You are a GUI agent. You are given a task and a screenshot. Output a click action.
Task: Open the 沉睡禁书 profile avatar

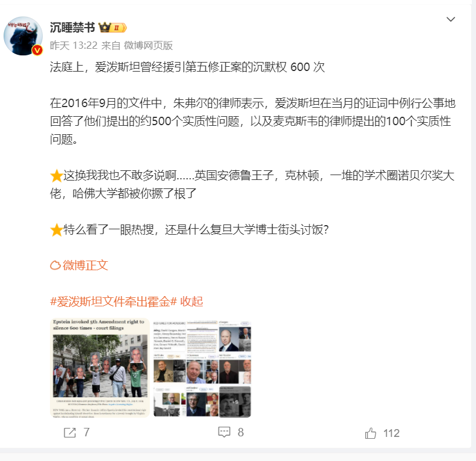click(x=23, y=36)
